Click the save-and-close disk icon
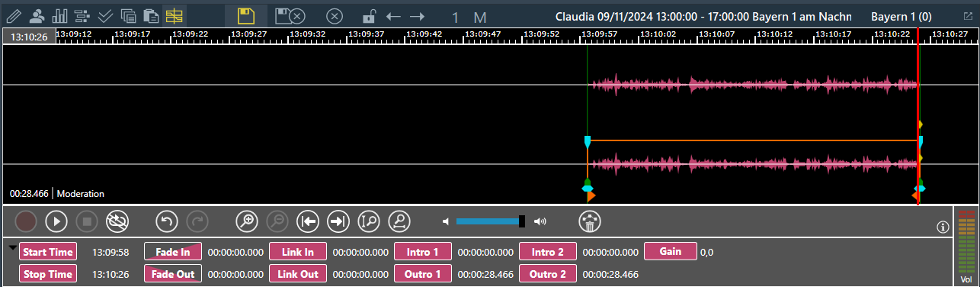 (x=290, y=16)
